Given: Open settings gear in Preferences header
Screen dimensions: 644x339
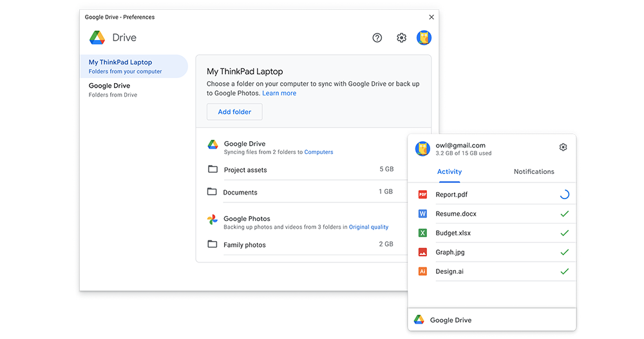Looking at the screenshot, I should click(x=401, y=38).
